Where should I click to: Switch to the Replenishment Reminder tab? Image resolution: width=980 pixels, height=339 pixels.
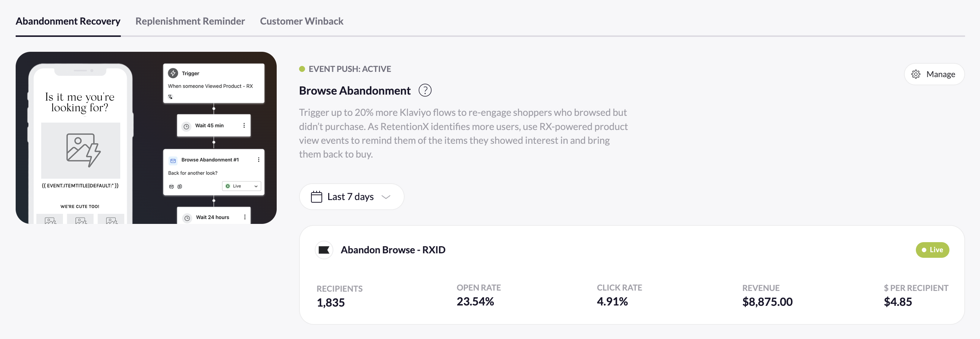point(190,21)
